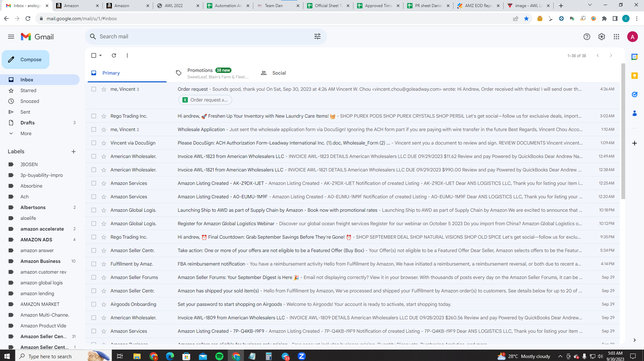Click the inbox vertical scrollbar
This screenshot has height=361, width=644.
(x=623, y=131)
